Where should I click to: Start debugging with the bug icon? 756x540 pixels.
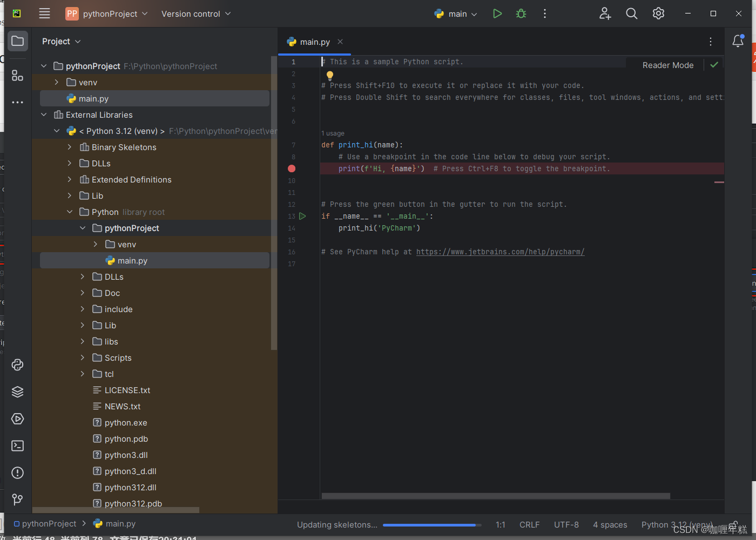coord(521,13)
